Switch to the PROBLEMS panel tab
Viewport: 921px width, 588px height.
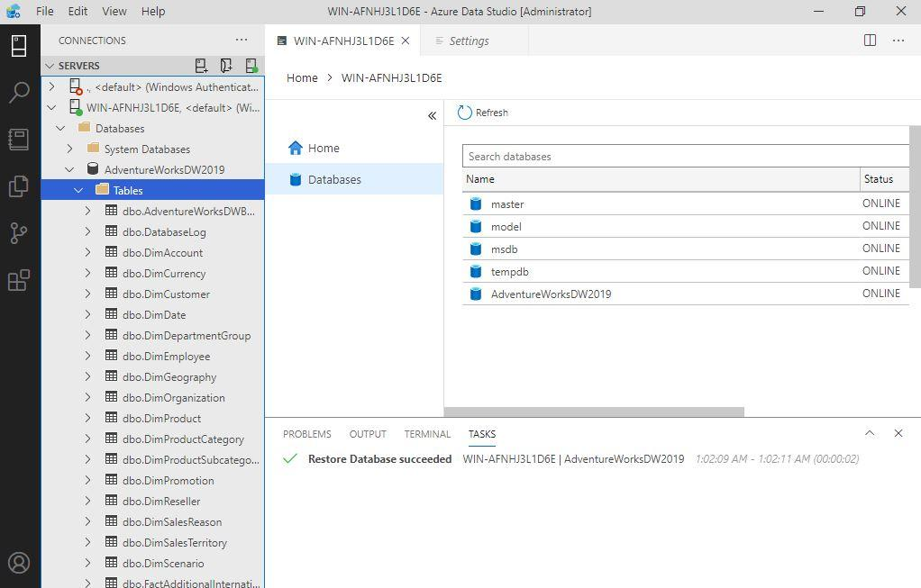click(307, 434)
